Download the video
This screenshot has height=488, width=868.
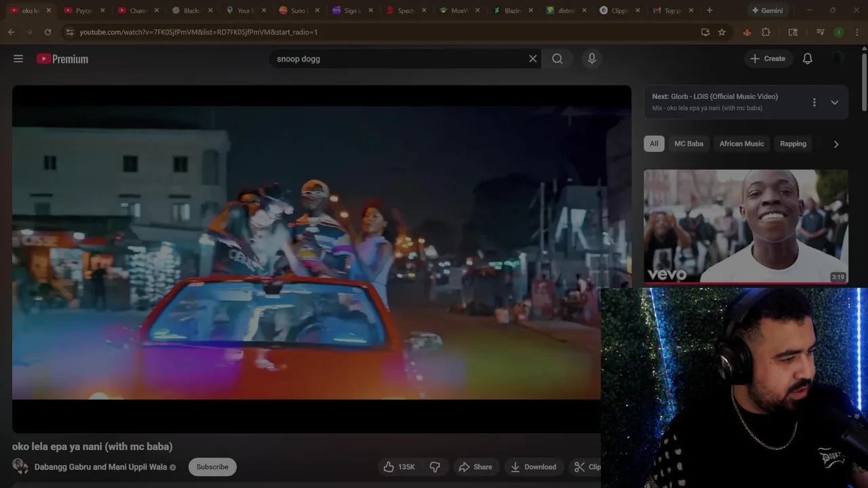pyautogui.click(x=534, y=467)
